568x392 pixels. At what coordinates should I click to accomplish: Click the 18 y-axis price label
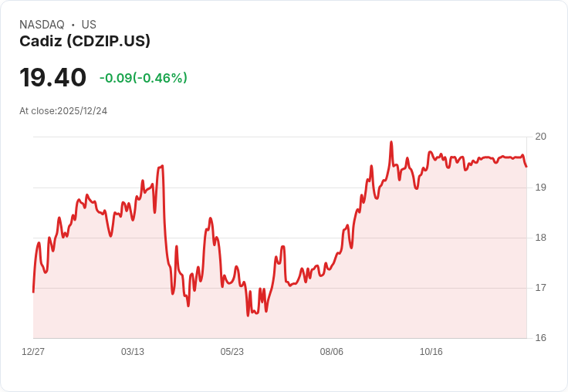coord(541,238)
